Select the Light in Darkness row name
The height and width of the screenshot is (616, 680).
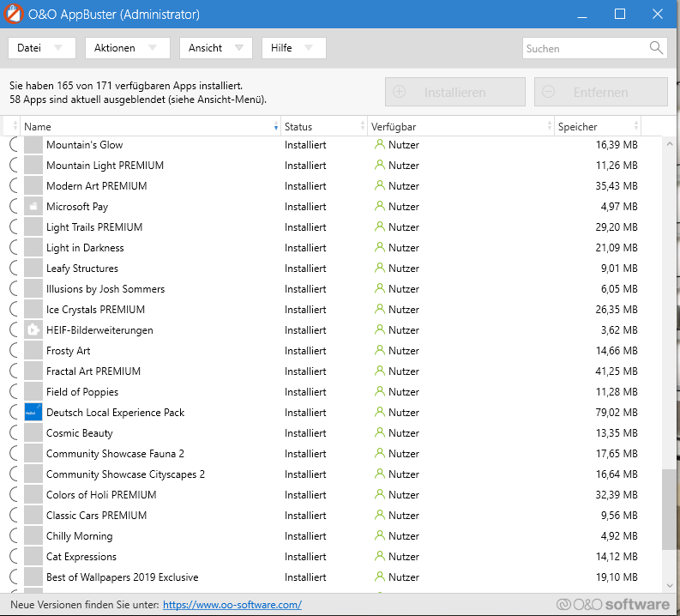point(85,248)
